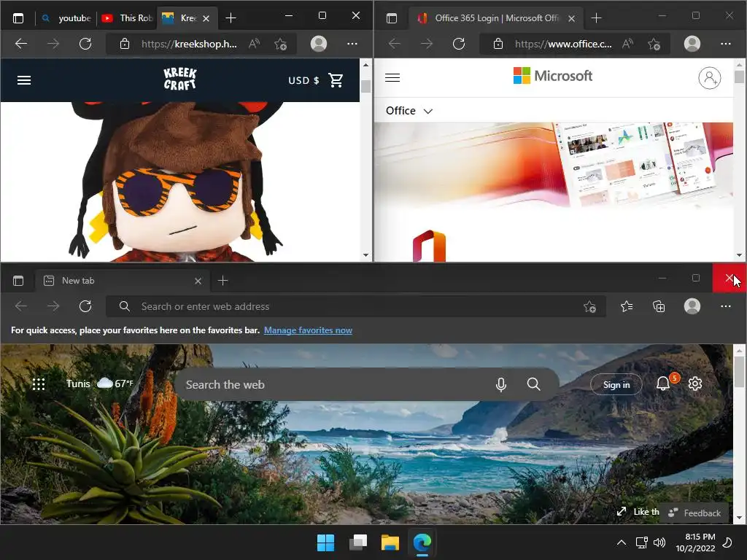This screenshot has width=747, height=560.
Task: Refresh the Office 365 page
Action: click(459, 44)
